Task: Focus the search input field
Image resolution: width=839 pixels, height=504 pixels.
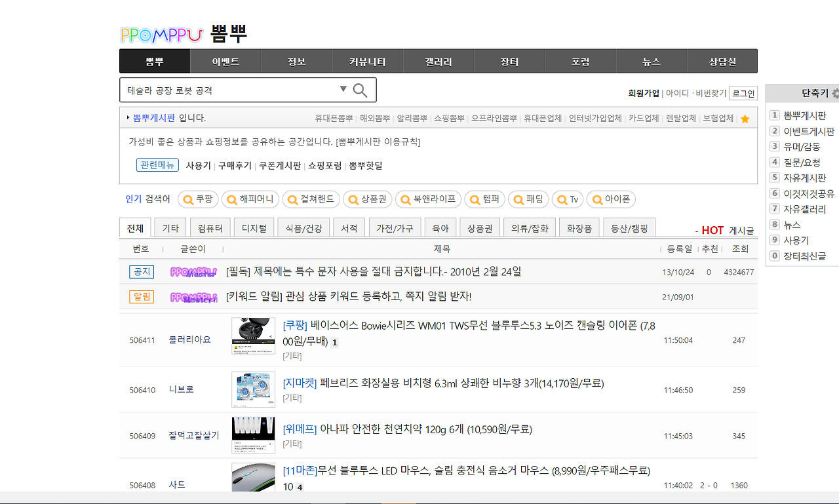Action: click(x=229, y=90)
